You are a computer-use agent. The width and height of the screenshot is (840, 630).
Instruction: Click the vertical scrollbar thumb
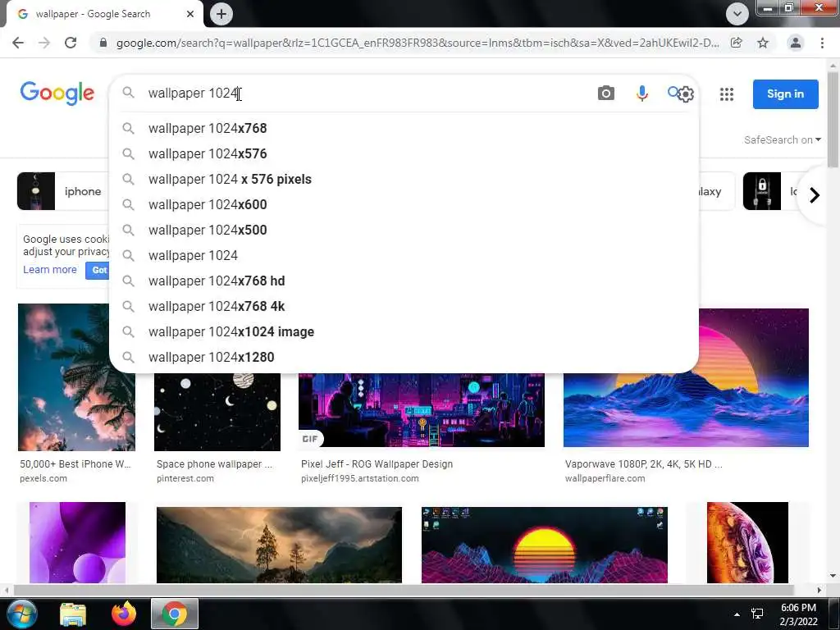833,119
